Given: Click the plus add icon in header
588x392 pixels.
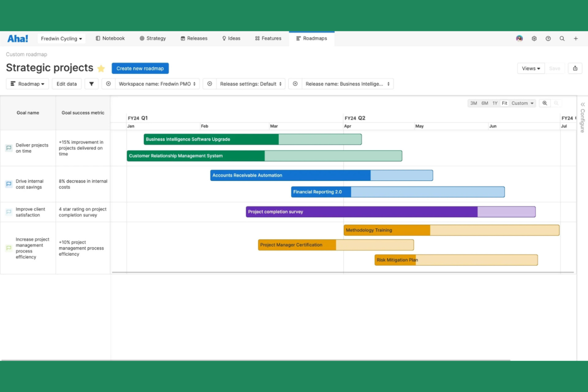Looking at the screenshot, I should click(576, 39).
